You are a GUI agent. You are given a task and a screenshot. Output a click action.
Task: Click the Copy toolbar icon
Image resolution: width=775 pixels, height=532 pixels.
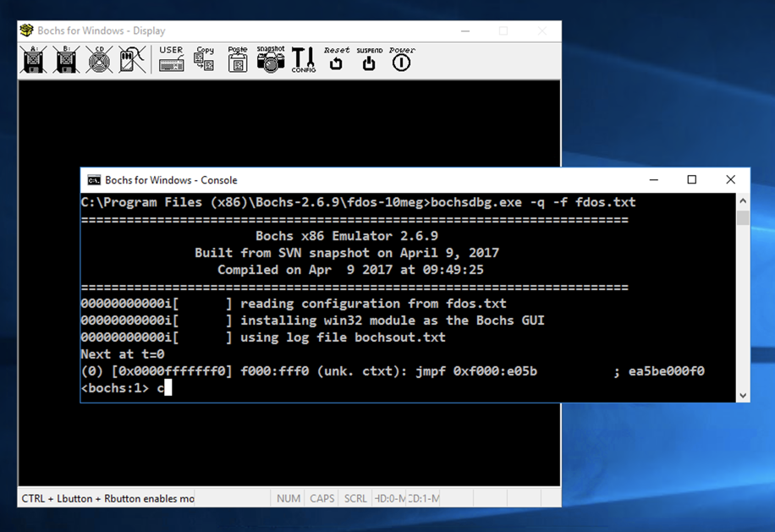(204, 59)
